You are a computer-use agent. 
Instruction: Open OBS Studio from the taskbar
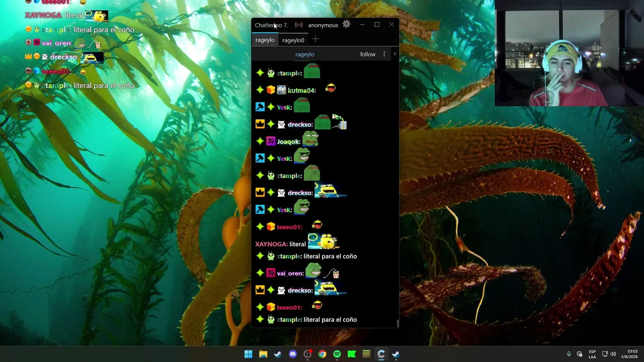[307, 354]
